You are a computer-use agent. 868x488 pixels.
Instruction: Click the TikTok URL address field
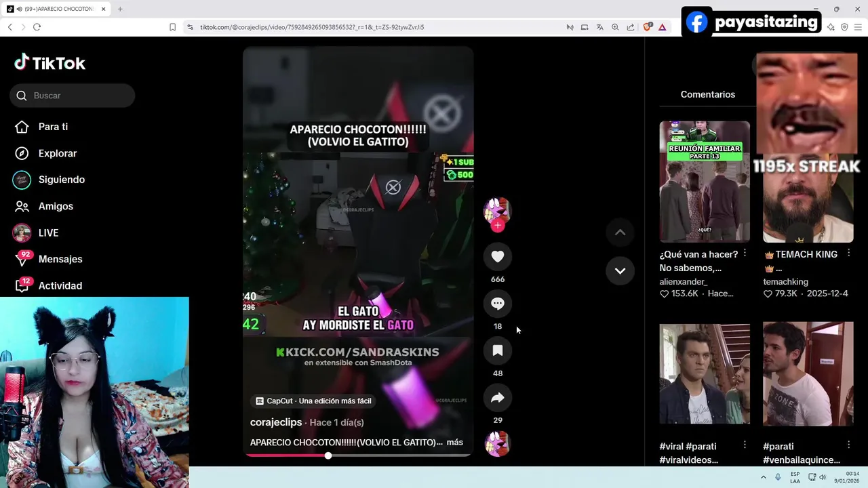coord(312,27)
